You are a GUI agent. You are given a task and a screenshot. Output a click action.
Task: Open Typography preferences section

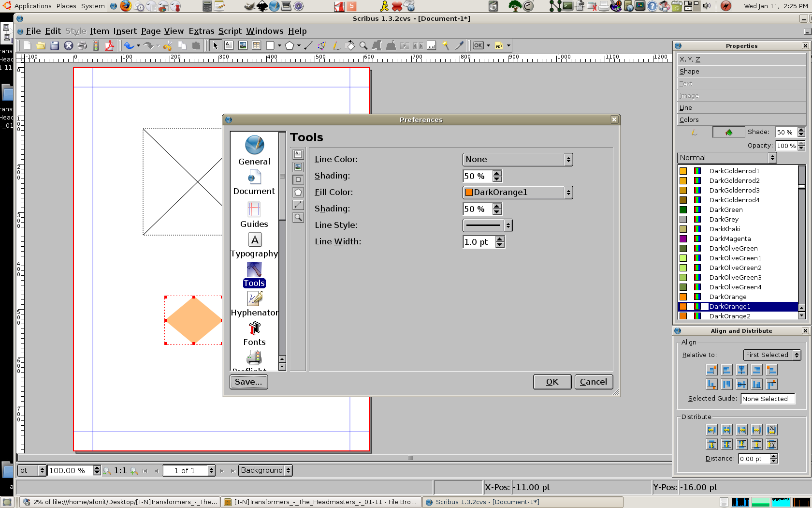pyautogui.click(x=254, y=245)
